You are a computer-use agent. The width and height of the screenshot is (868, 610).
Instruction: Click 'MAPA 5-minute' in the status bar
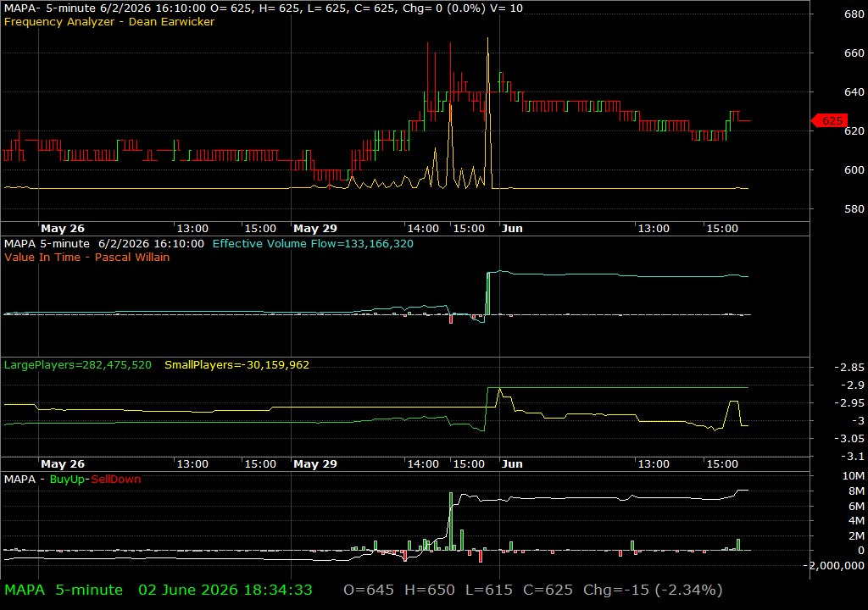pos(64,590)
